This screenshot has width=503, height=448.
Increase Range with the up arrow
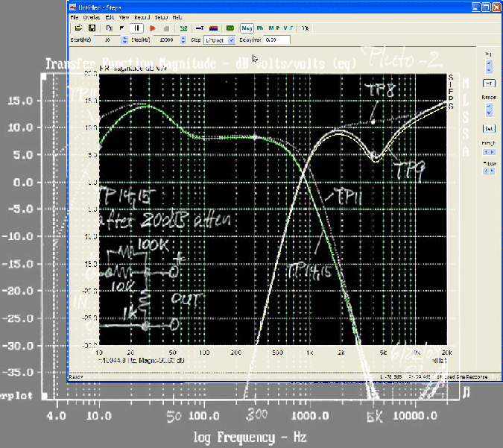coord(489,106)
